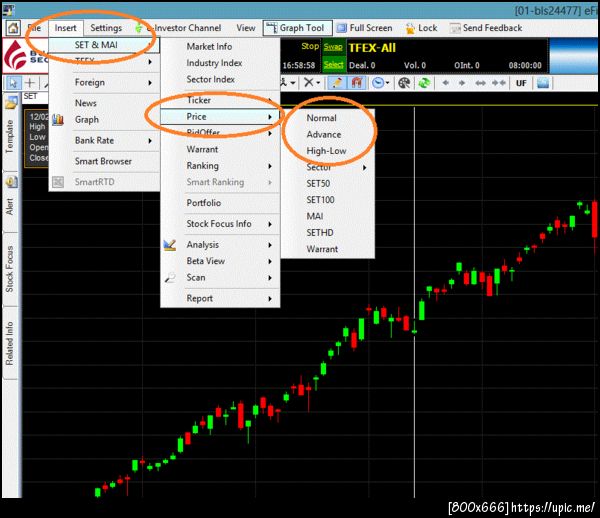Click the delete X tool icon

point(308,83)
